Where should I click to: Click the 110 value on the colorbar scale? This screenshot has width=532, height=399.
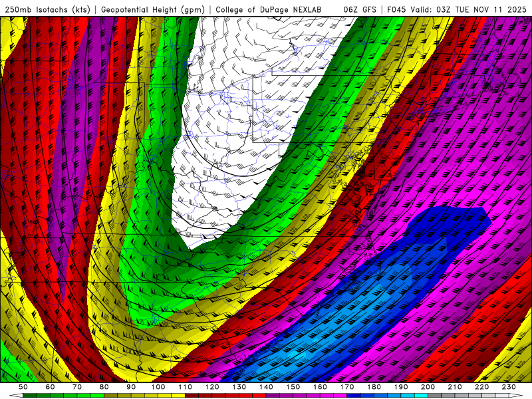tap(186, 387)
